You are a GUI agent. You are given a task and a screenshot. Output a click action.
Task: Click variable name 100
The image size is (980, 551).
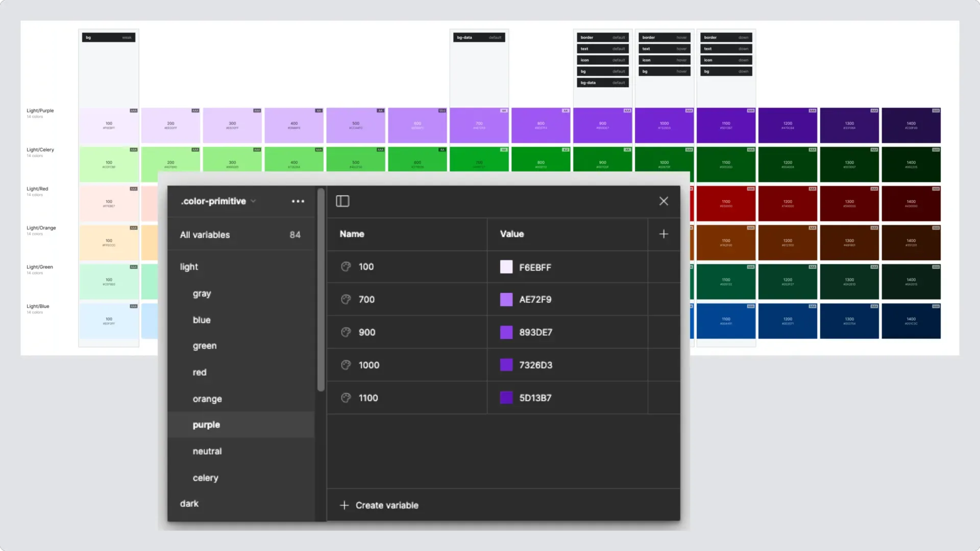click(x=366, y=267)
